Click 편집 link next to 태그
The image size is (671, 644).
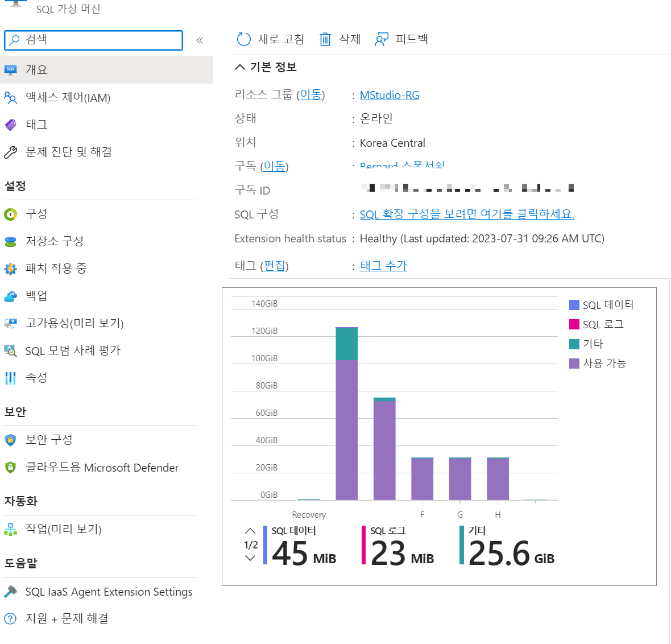(274, 266)
